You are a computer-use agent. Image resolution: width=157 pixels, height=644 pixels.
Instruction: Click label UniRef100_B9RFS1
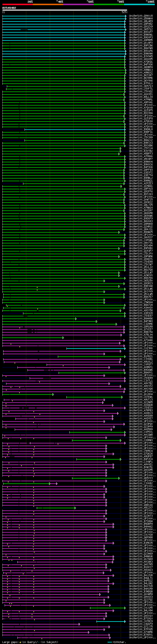click(x=141, y=132)
